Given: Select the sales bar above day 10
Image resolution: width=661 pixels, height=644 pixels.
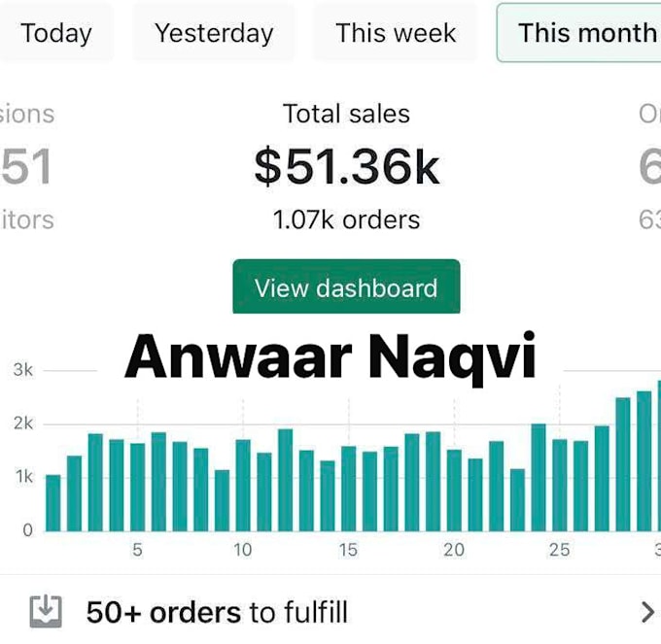Looking at the screenshot, I should [x=243, y=486].
